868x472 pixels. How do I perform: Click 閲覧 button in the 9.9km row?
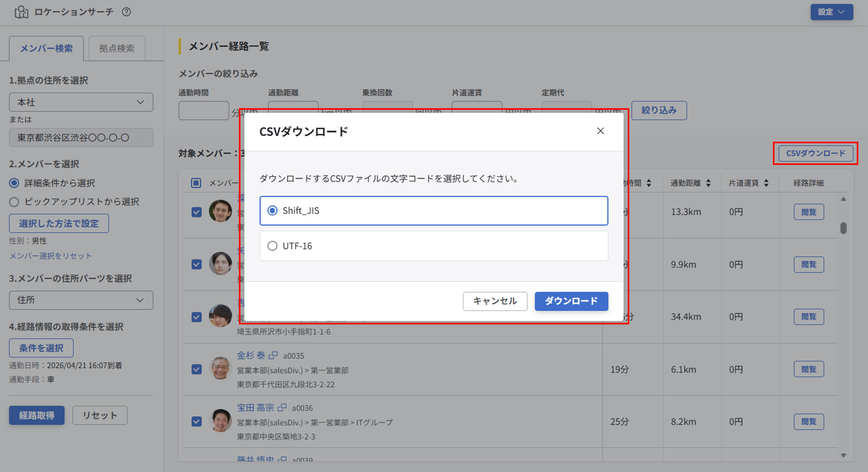(809, 264)
